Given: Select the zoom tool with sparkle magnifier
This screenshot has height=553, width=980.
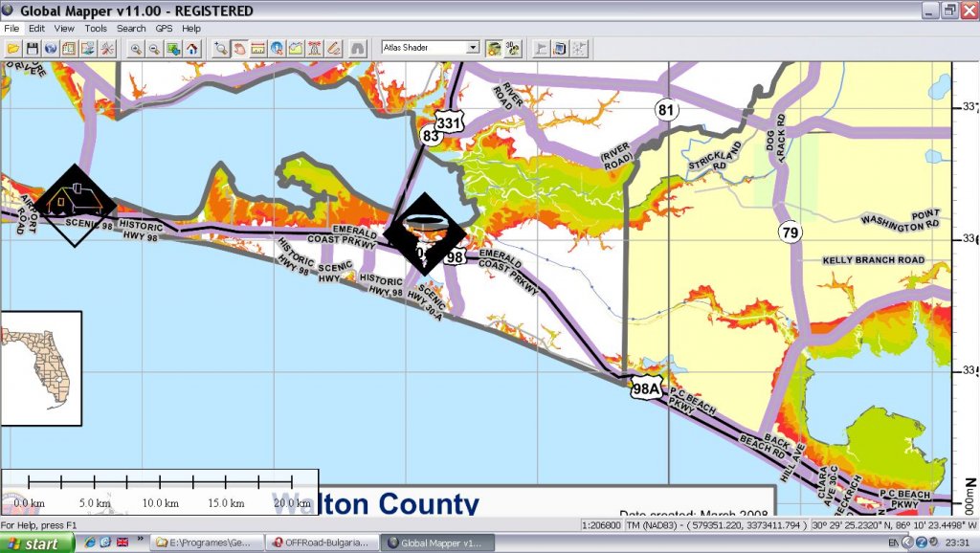Looking at the screenshot, I should (x=221, y=48).
